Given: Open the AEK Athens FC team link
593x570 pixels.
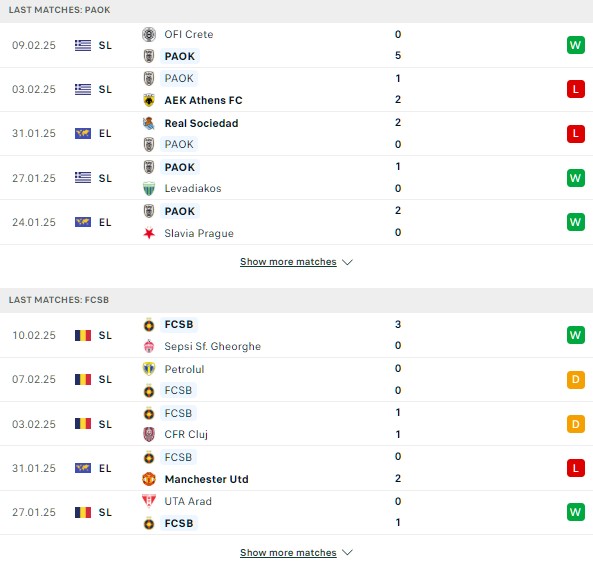Looking at the screenshot, I should coord(203,100).
